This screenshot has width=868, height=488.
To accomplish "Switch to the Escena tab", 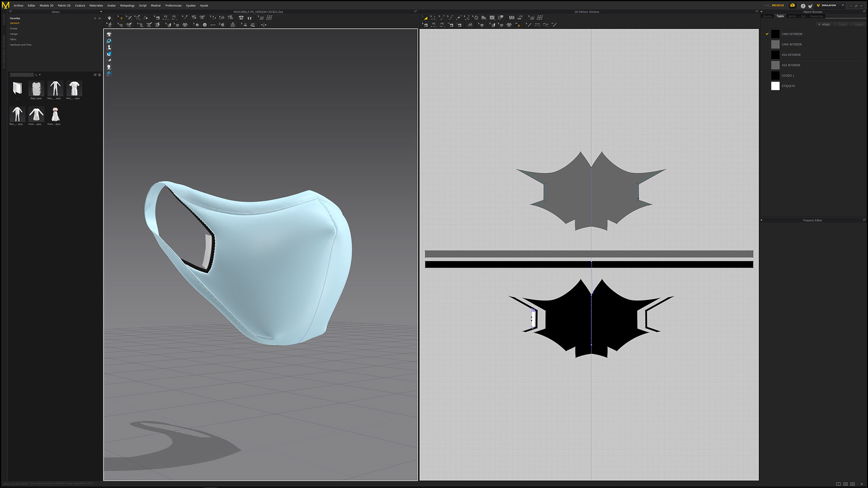I will (x=767, y=16).
